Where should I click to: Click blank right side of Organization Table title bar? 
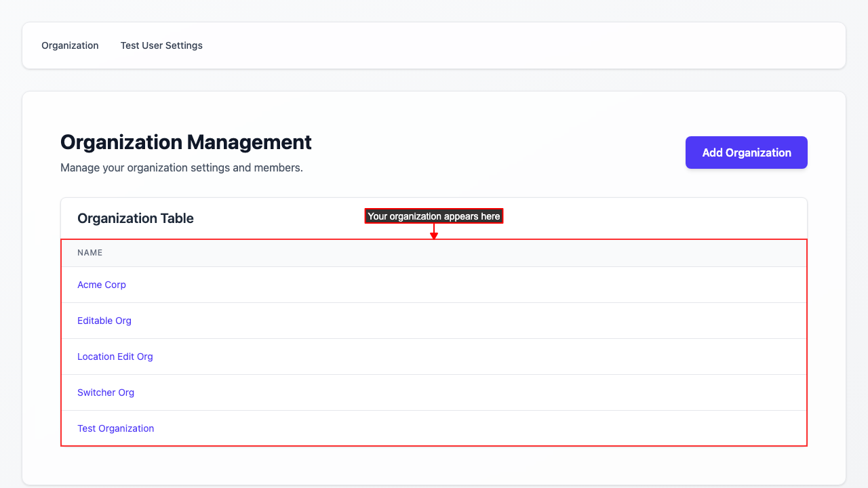pos(678,218)
